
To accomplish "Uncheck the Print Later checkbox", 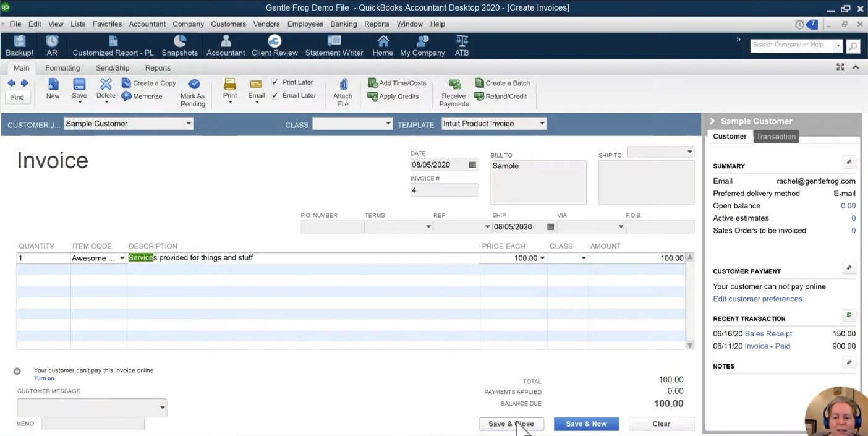I will tap(275, 82).
